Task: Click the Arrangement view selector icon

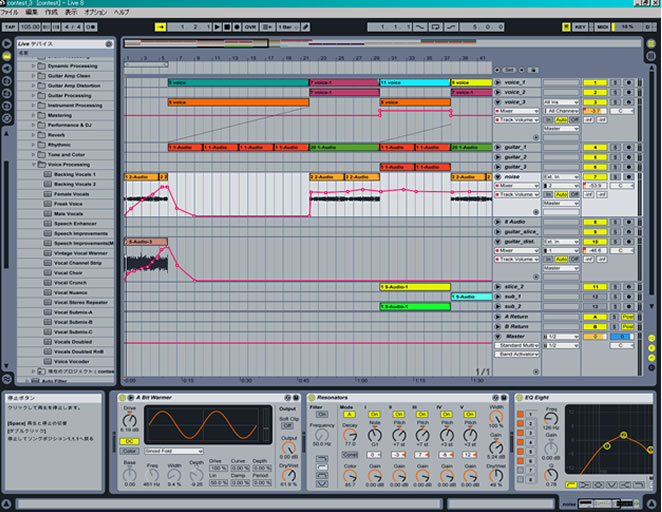Action: pos(651,44)
